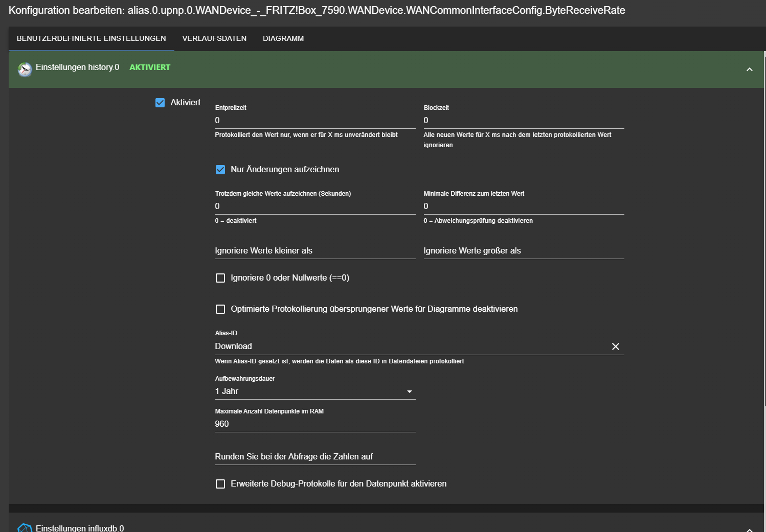Enable Erweiterte Debug-Protokolle checkbox
This screenshot has height=532, width=766.
[x=220, y=484]
